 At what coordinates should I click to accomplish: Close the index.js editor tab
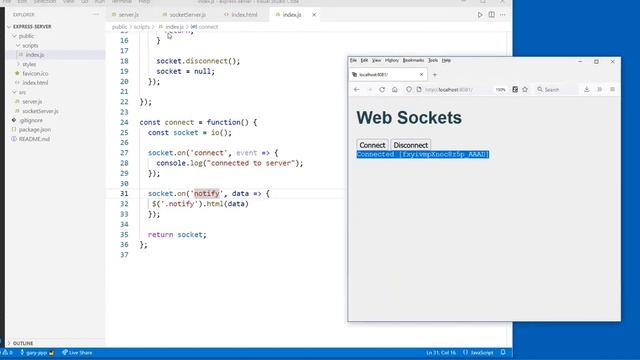coord(314,15)
